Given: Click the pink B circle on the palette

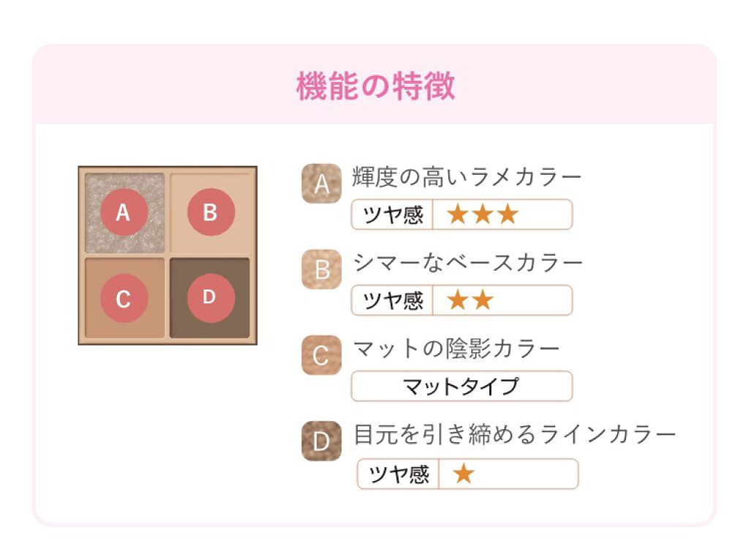Looking at the screenshot, I should tap(211, 212).
